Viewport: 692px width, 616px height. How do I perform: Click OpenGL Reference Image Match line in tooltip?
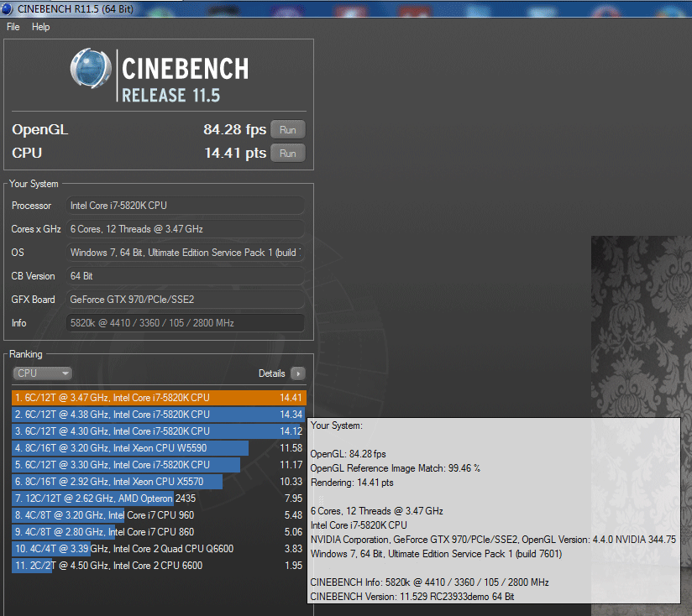tap(395, 468)
